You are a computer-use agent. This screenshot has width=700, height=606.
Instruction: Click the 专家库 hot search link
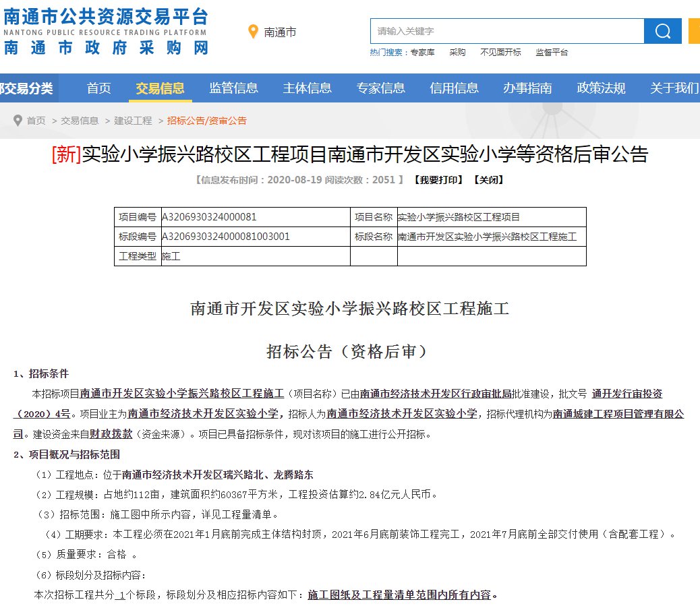click(x=422, y=53)
